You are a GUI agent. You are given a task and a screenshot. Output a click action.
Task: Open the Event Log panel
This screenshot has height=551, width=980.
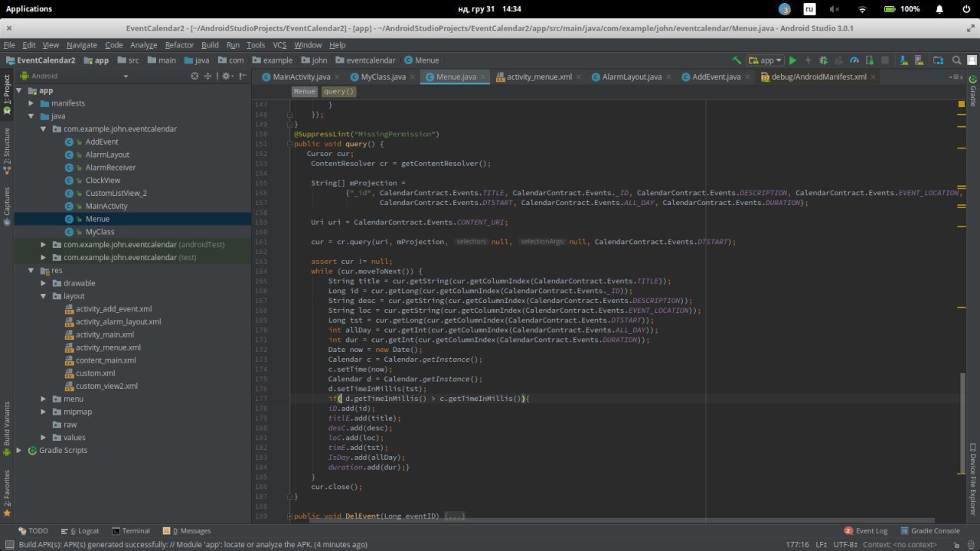(x=866, y=531)
